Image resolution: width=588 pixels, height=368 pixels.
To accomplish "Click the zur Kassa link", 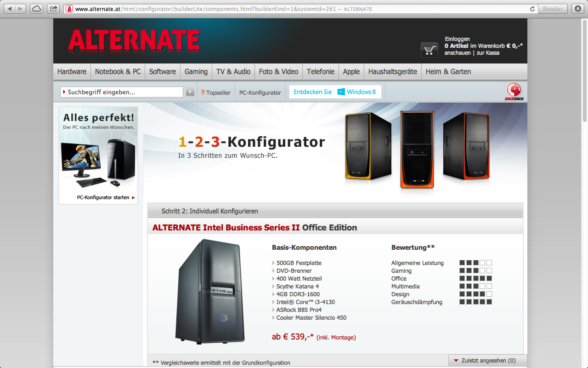I will tap(488, 53).
